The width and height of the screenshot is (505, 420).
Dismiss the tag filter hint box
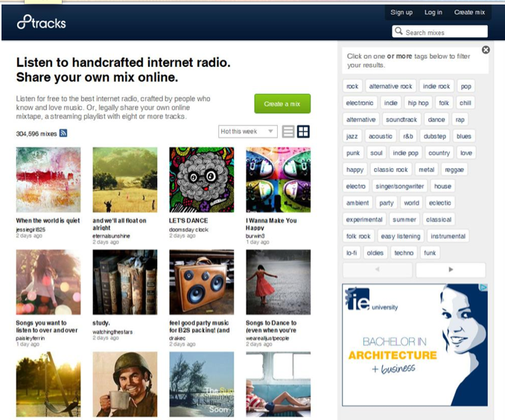pos(486,50)
